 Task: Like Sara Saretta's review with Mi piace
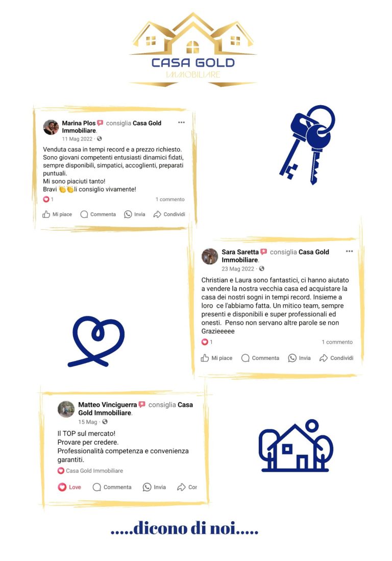(216, 358)
